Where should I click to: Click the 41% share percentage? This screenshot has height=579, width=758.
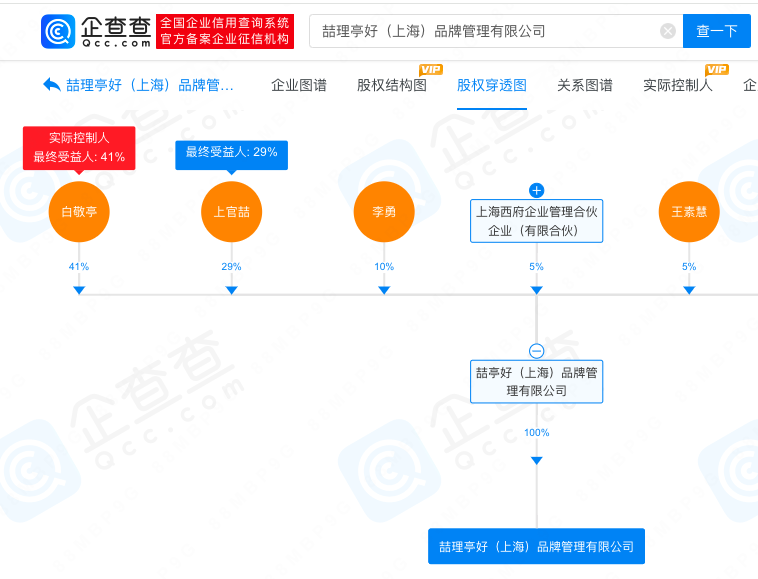(x=79, y=267)
